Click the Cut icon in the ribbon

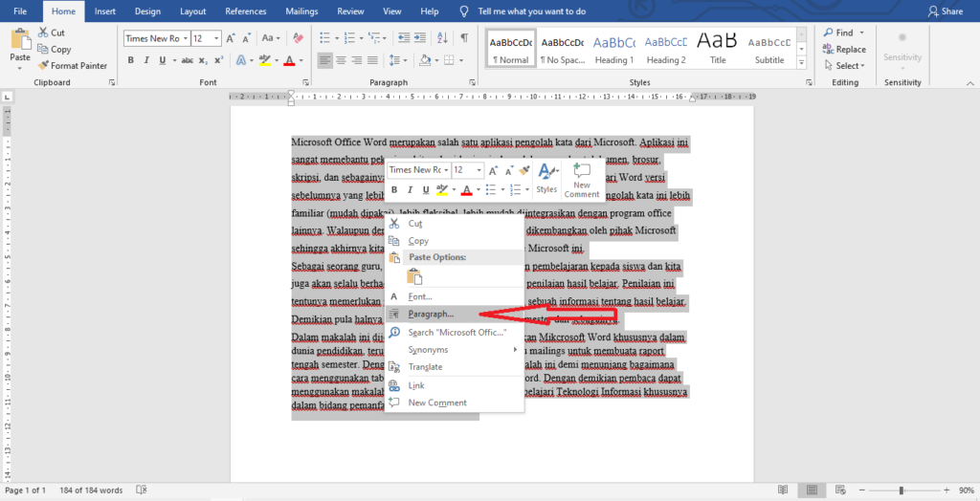click(x=44, y=33)
